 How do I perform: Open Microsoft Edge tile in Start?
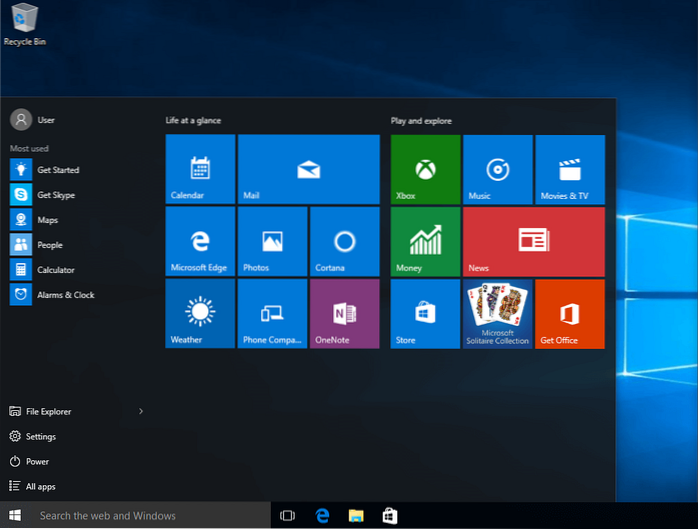coord(200,242)
